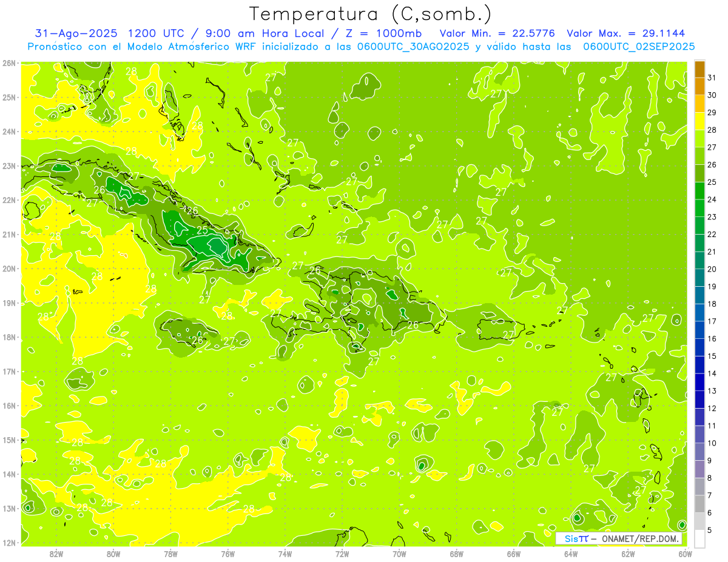Click the brown top swatch above legend 31
The height and width of the screenshot is (562, 728).
[x=699, y=69]
